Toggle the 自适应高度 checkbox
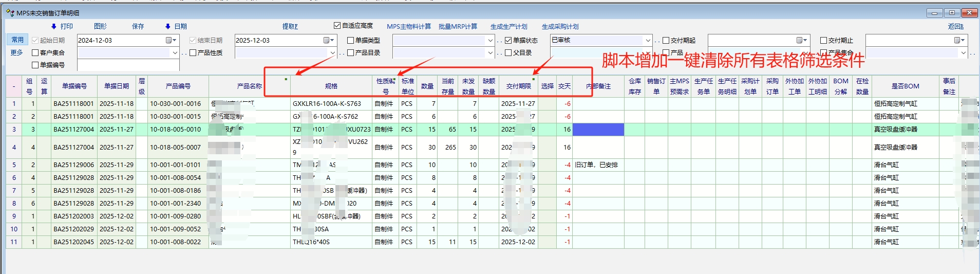Screen dimensions: 980x274 tap(337, 26)
